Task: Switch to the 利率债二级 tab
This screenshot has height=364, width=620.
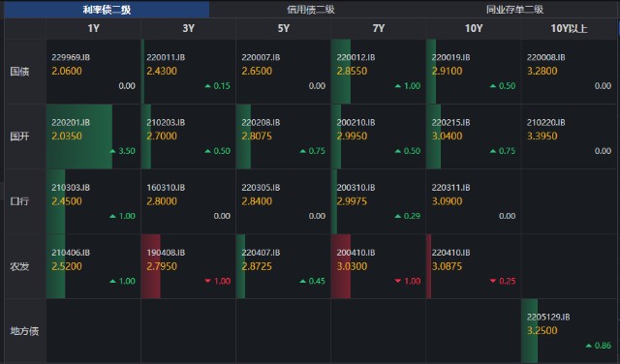Action: pos(107,10)
